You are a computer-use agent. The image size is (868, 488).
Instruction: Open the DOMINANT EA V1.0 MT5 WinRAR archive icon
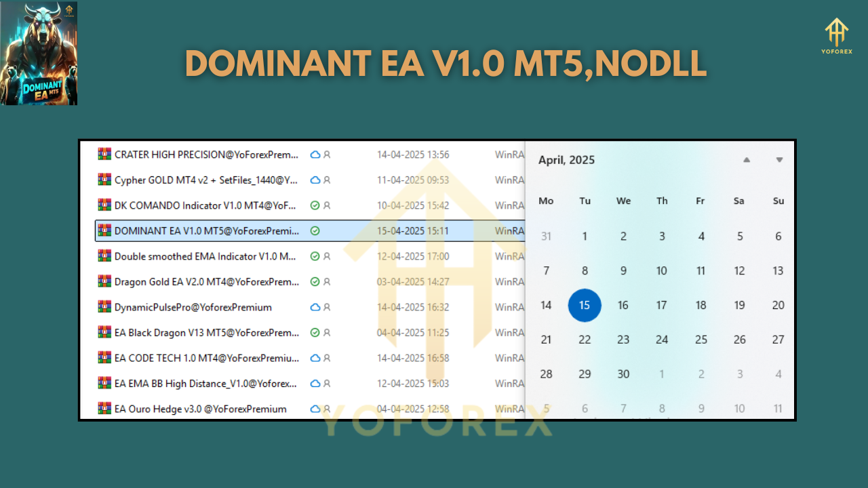[104, 230]
